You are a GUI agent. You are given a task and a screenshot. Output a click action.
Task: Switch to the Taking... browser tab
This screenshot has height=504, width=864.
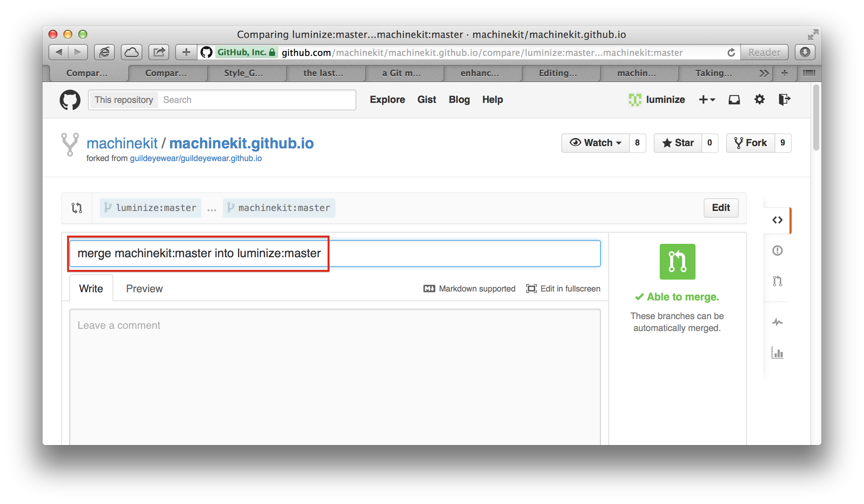[714, 73]
